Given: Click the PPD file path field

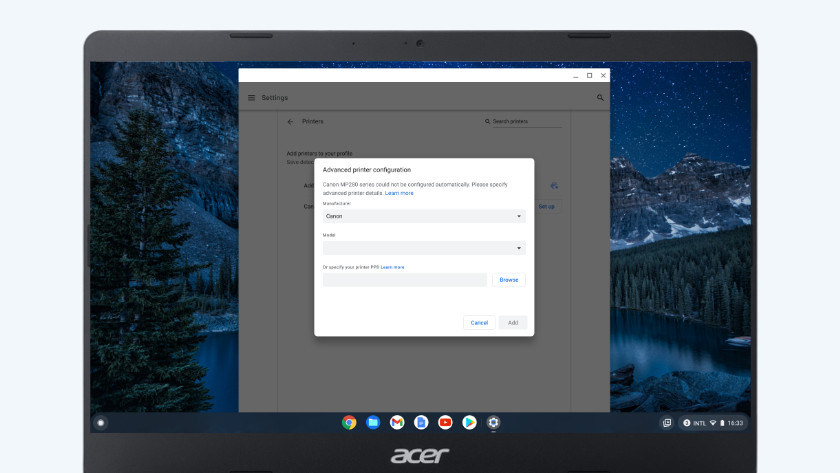Looking at the screenshot, I should [x=405, y=280].
